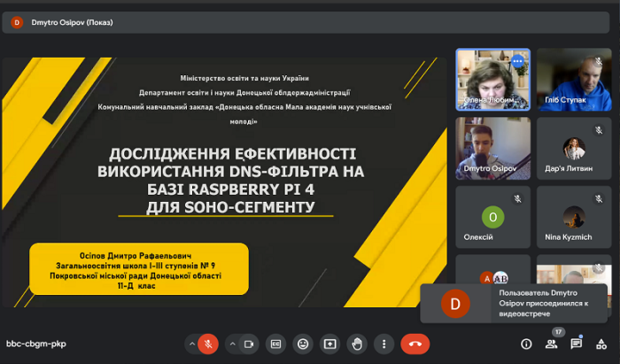Open the Activities shapes icon

[x=601, y=344]
